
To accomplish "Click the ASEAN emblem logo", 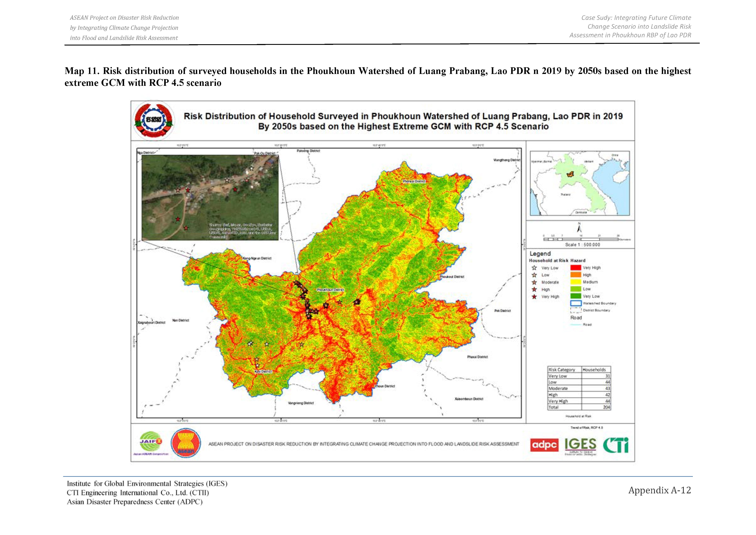I will click(x=186, y=443).
